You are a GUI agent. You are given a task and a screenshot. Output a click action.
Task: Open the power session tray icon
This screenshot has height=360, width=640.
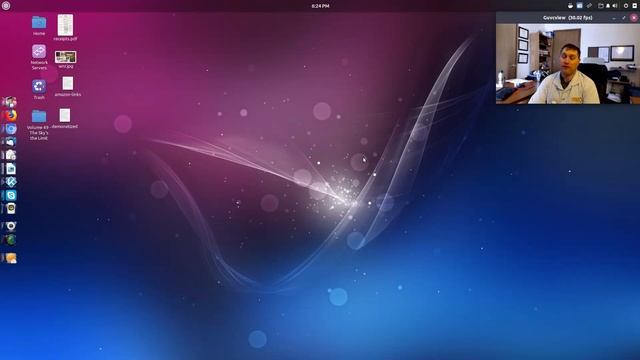coord(626,6)
